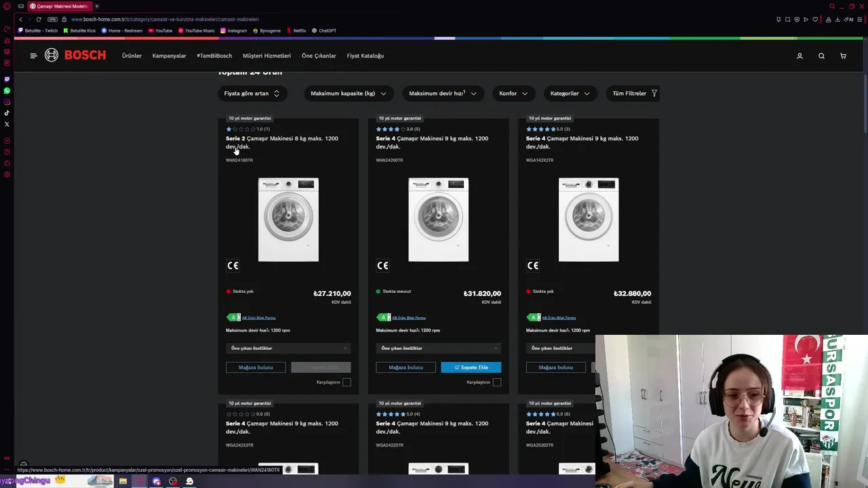Go back in browser history
The height and width of the screenshot is (488, 868).
coord(20,19)
